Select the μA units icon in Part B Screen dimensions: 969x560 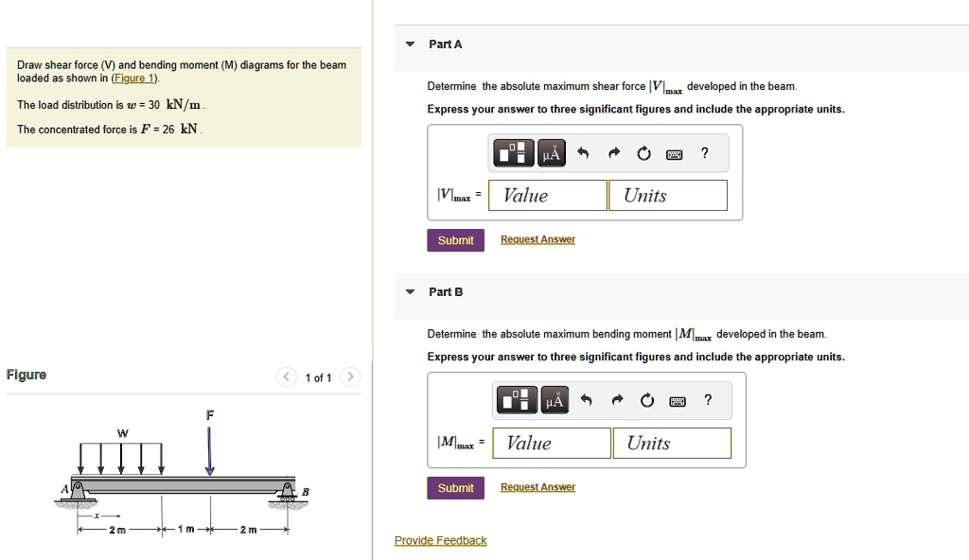pos(555,399)
